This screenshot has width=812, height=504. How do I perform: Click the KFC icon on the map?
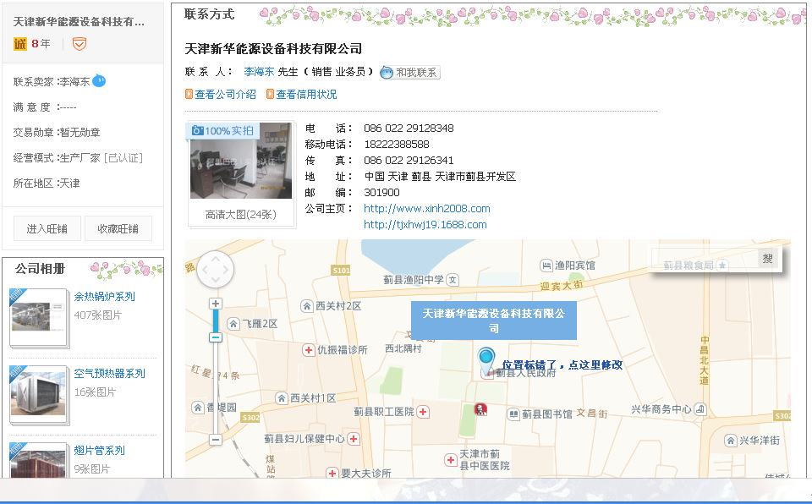(480, 409)
